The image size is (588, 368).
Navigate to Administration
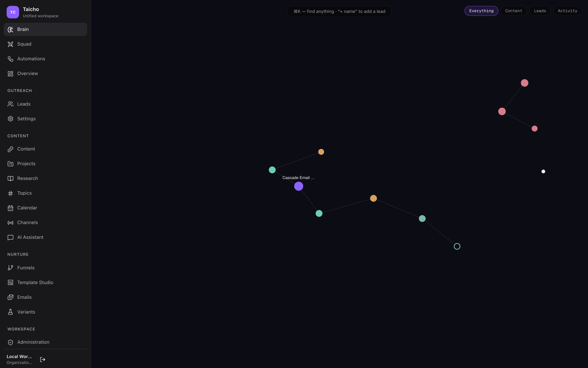(45, 342)
